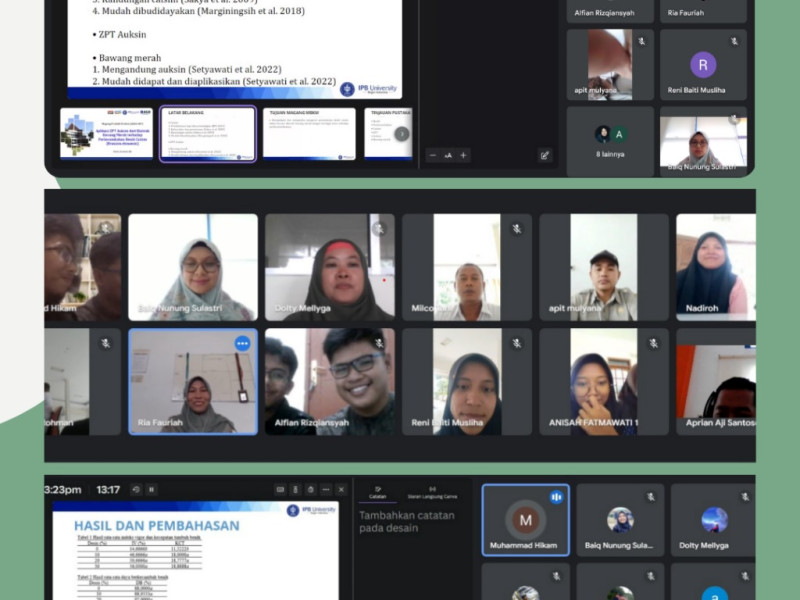Screen dimensions: 800x600
Task: Click the next arrow on the slide thumbnail strip
Action: click(401, 134)
